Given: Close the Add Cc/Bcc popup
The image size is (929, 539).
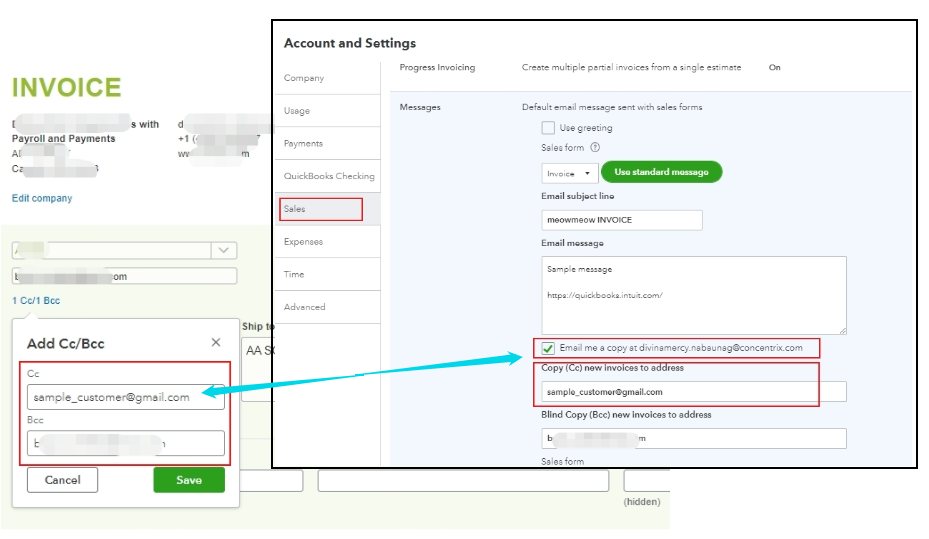Looking at the screenshot, I should click(x=216, y=342).
